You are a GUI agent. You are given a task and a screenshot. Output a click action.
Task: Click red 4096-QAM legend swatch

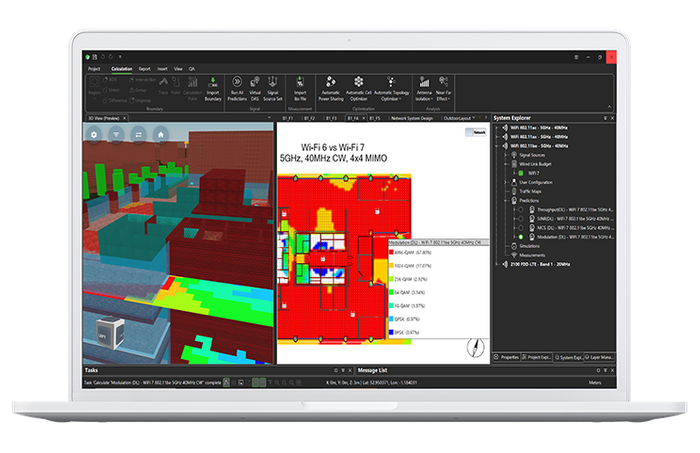click(x=391, y=253)
